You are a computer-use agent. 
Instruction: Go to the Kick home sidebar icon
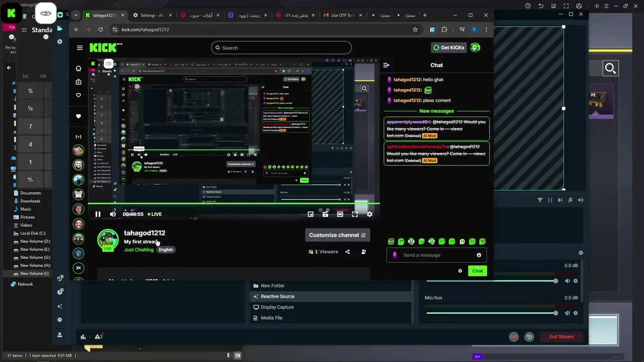tap(78, 68)
